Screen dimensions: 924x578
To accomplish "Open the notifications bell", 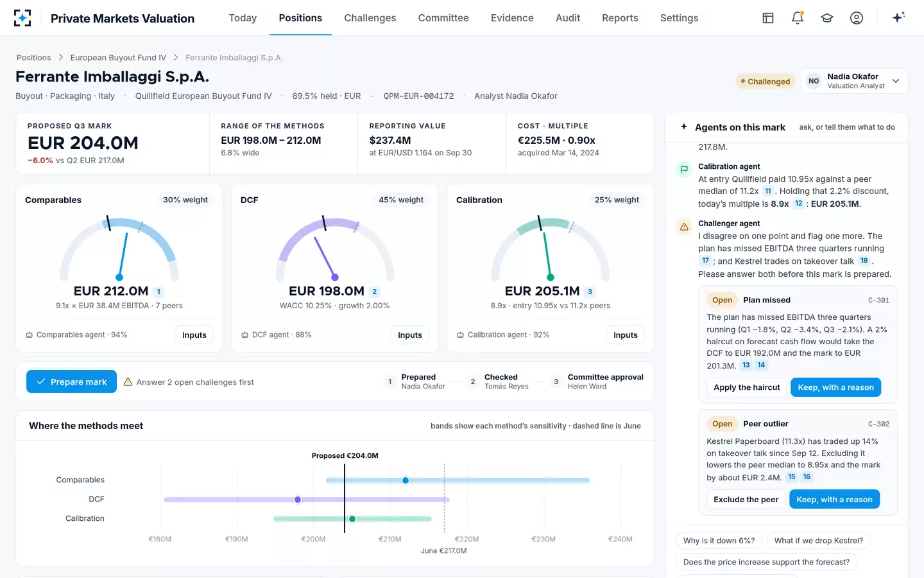I will click(x=798, y=18).
